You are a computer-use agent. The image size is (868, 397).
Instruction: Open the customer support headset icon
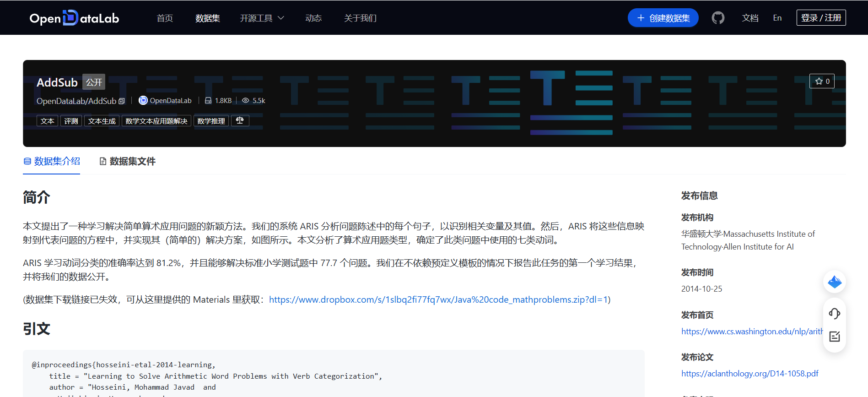pos(834,313)
